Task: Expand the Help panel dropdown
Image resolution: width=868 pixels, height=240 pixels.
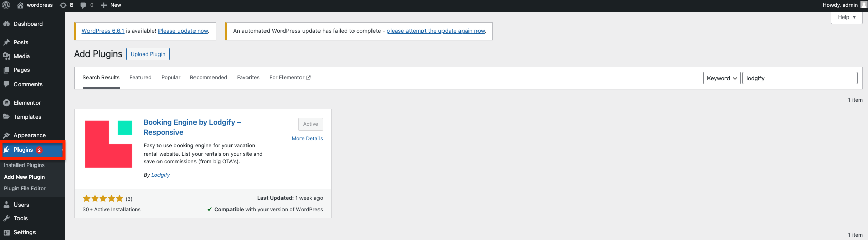Action: coord(846,17)
